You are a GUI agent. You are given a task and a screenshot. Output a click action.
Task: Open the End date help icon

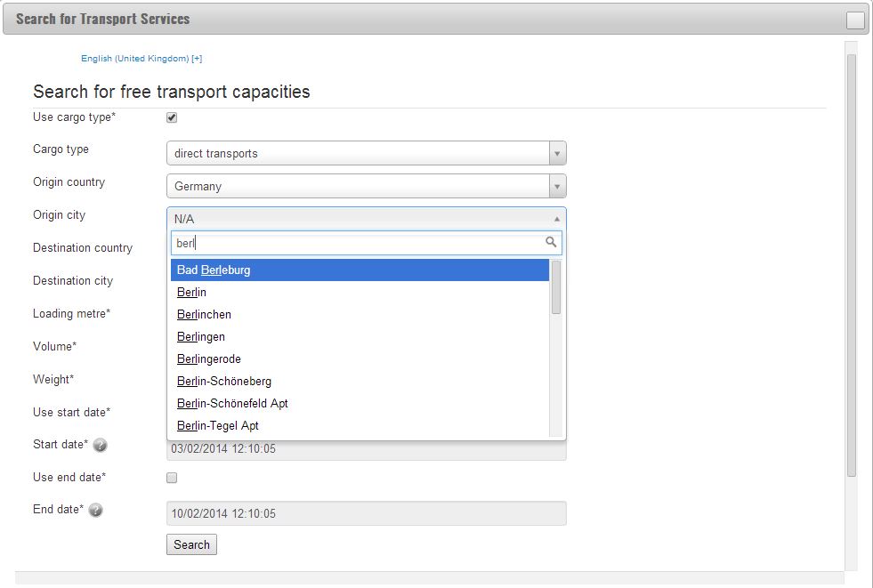96,510
